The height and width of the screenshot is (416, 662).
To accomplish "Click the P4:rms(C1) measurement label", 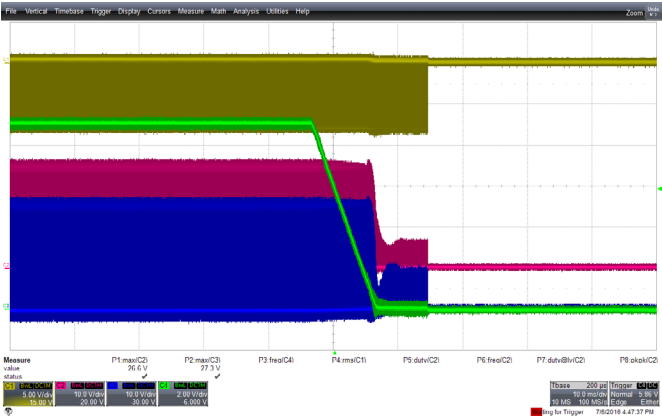I will pos(349,360).
